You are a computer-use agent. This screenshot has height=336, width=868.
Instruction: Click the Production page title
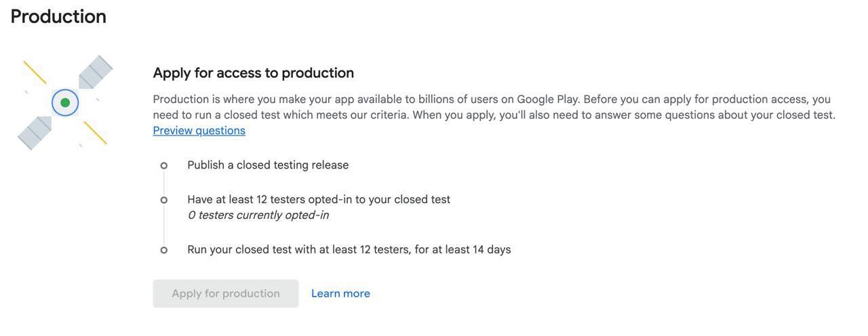pyautogui.click(x=58, y=16)
